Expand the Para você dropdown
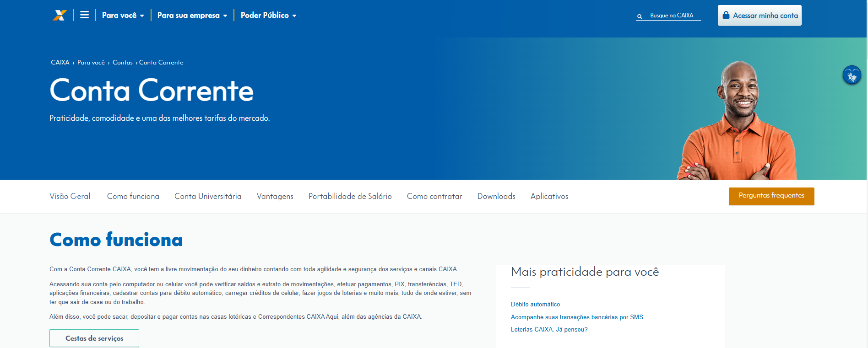The width and height of the screenshot is (868, 348). tap(123, 16)
